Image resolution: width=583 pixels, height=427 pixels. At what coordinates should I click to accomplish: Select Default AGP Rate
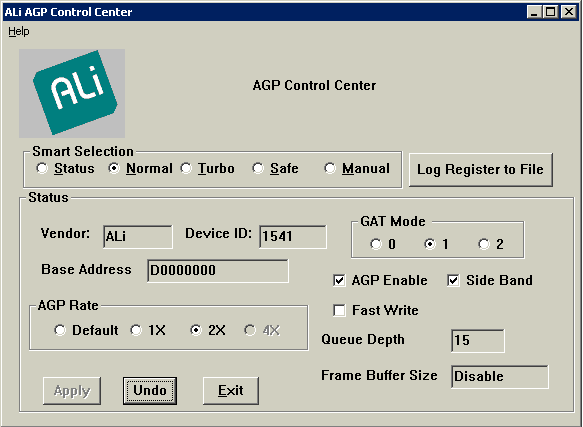tap(86, 330)
